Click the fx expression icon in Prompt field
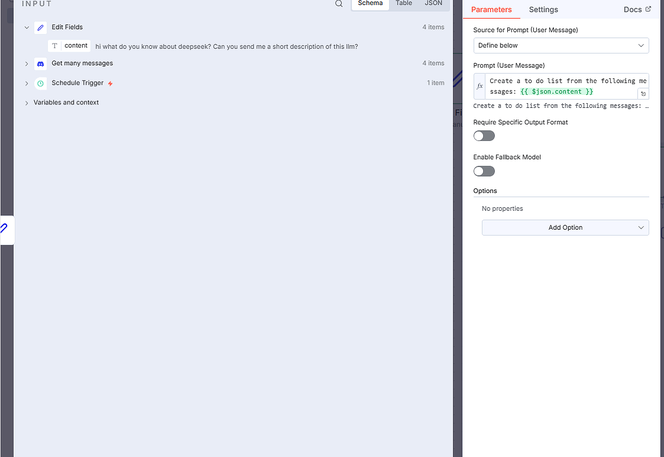The image size is (664, 457). click(480, 87)
